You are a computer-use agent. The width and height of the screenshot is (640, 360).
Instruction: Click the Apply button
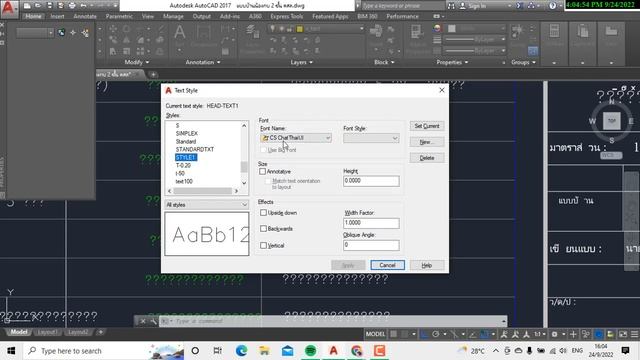click(348, 265)
